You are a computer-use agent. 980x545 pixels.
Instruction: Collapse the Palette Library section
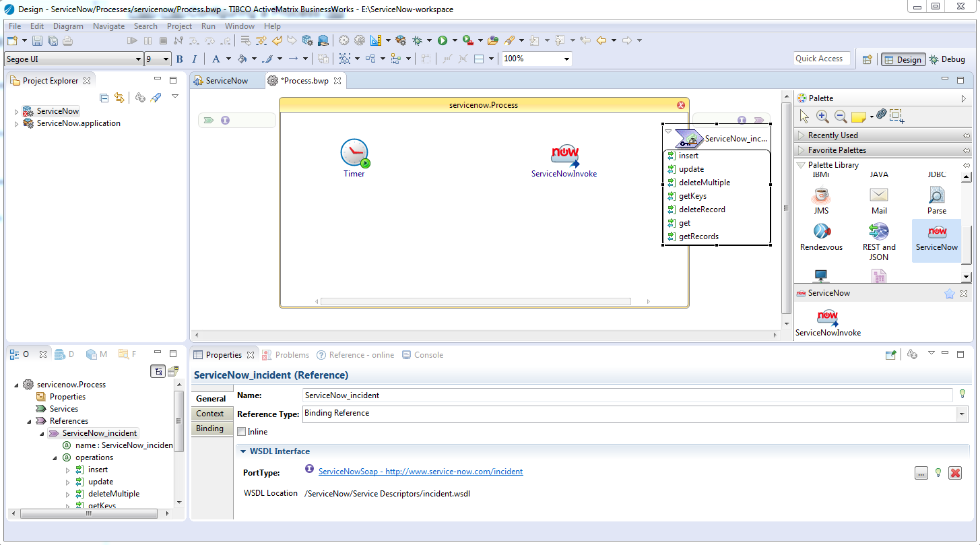point(802,165)
